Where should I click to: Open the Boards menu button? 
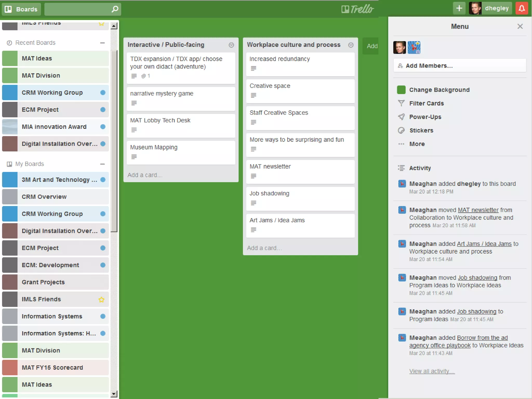point(21,9)
